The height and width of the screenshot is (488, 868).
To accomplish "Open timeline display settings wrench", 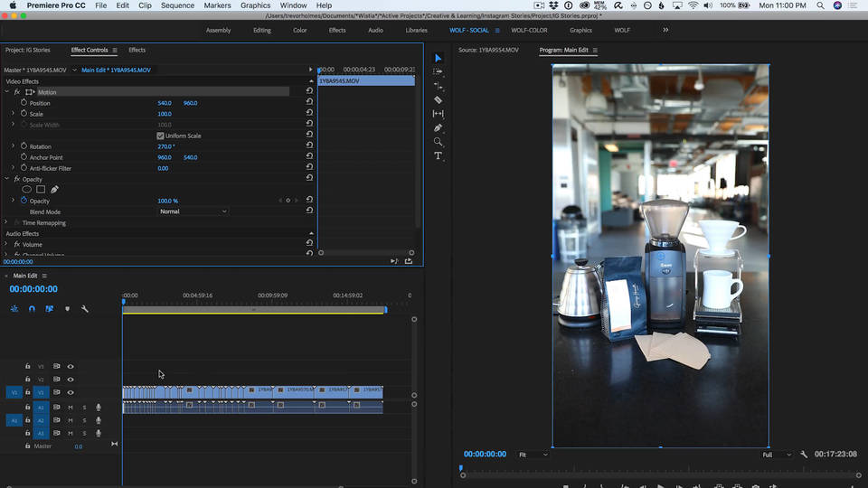I will click(85, 309).
